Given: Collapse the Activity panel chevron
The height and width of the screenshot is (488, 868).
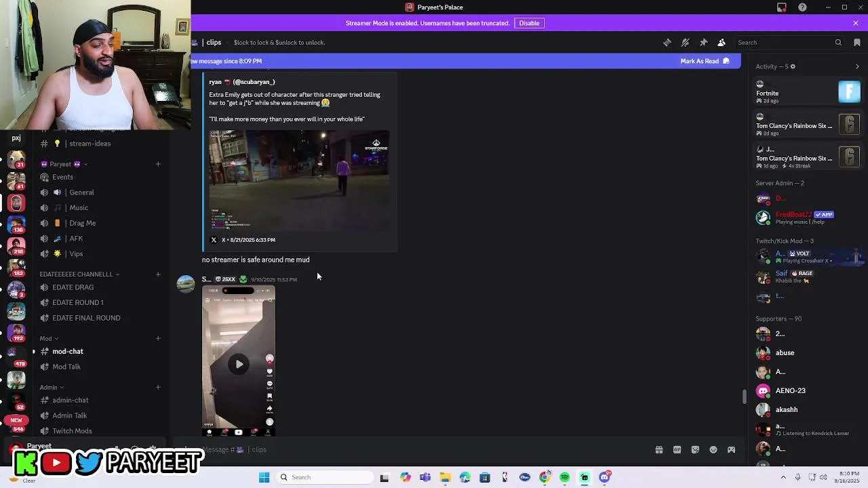Looking at the screenshot, I should pos(857,66).
